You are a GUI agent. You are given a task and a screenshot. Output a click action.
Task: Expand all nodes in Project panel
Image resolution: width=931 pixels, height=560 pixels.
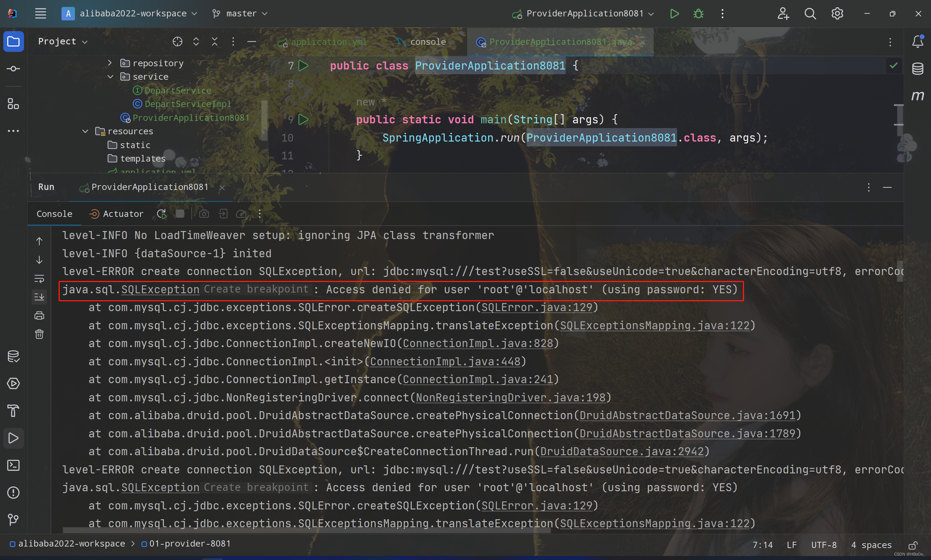(x=196, y=41)
